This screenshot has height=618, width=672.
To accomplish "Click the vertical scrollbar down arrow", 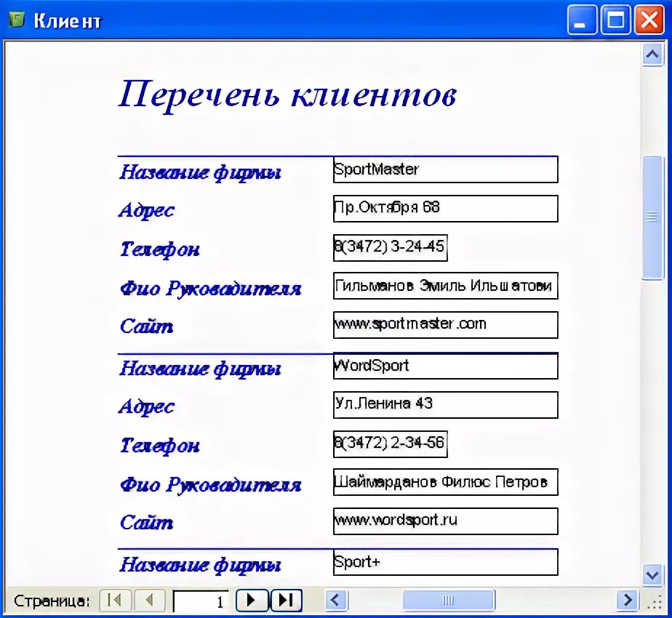I will (x=652, y=574).
